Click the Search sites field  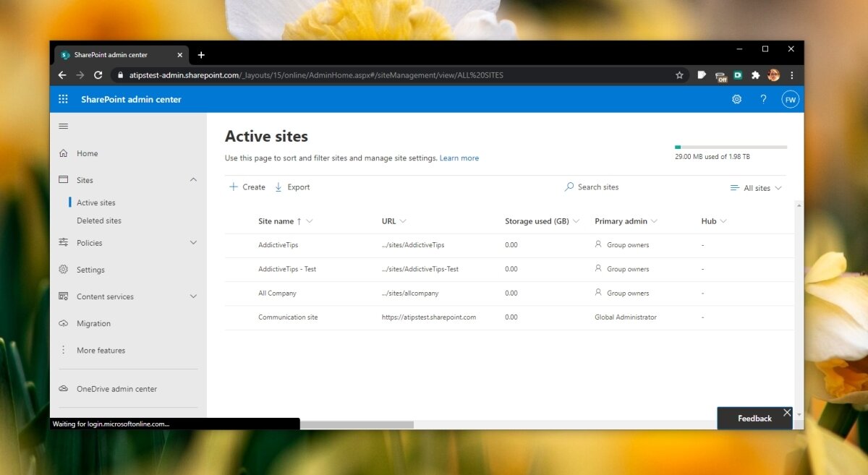(x=597, y=187)
